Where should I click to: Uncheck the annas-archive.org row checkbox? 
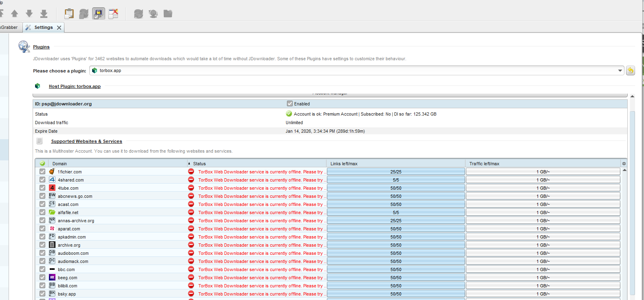(42, 220)
